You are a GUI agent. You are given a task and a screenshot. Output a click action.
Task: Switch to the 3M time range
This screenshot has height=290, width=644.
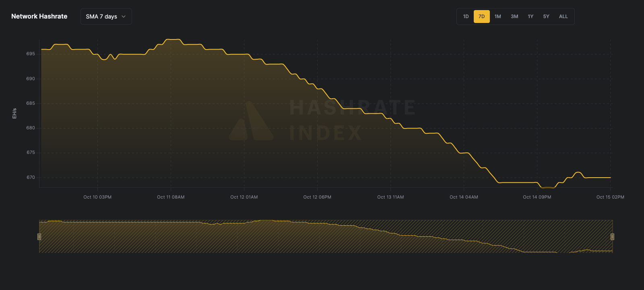point(514,17)
